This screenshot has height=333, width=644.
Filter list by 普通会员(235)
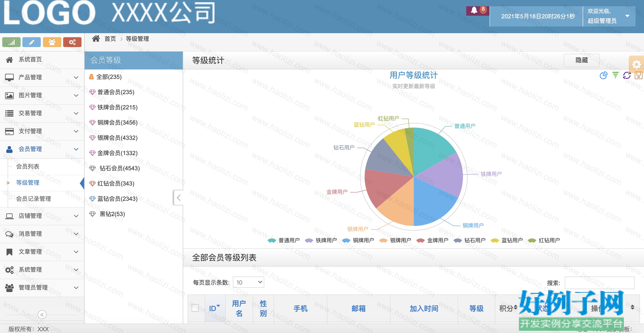[116, 92]
